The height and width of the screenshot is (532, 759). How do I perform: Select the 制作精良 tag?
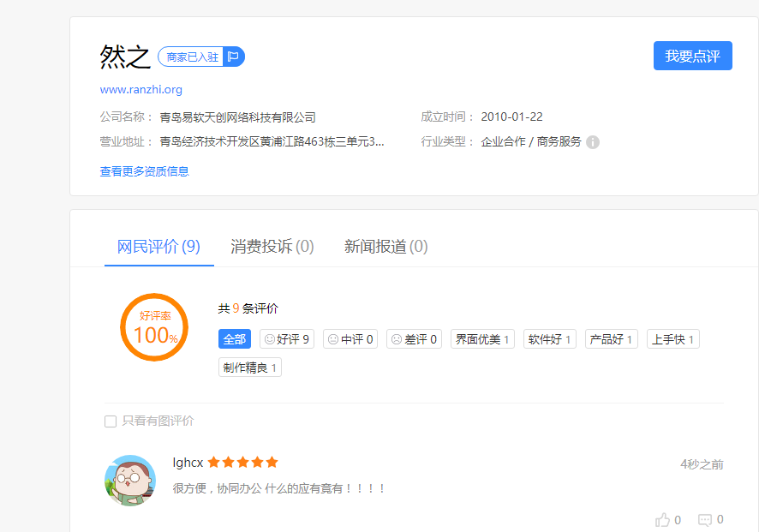coord(250,368)
